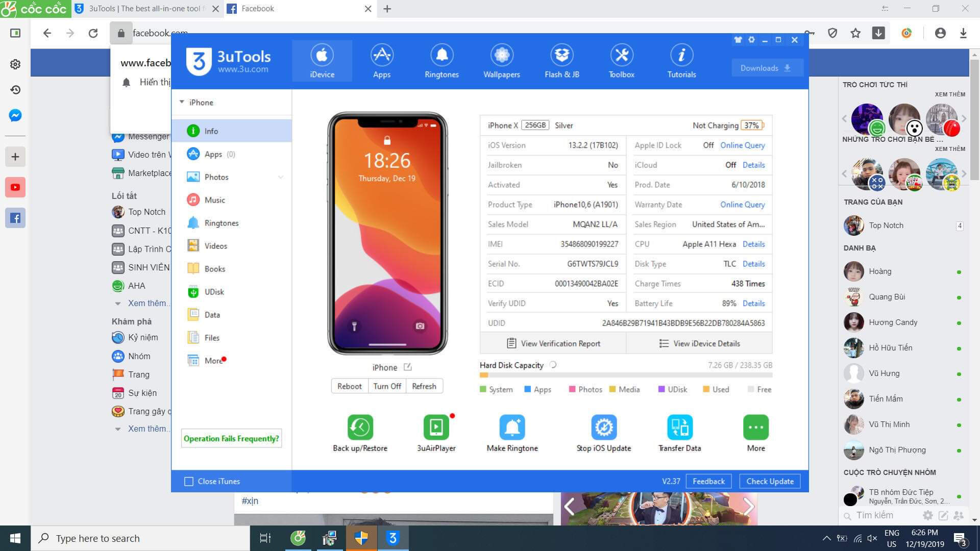Open More in the sidebar
This screenshot has height=551, width=980.
point(232,361)
